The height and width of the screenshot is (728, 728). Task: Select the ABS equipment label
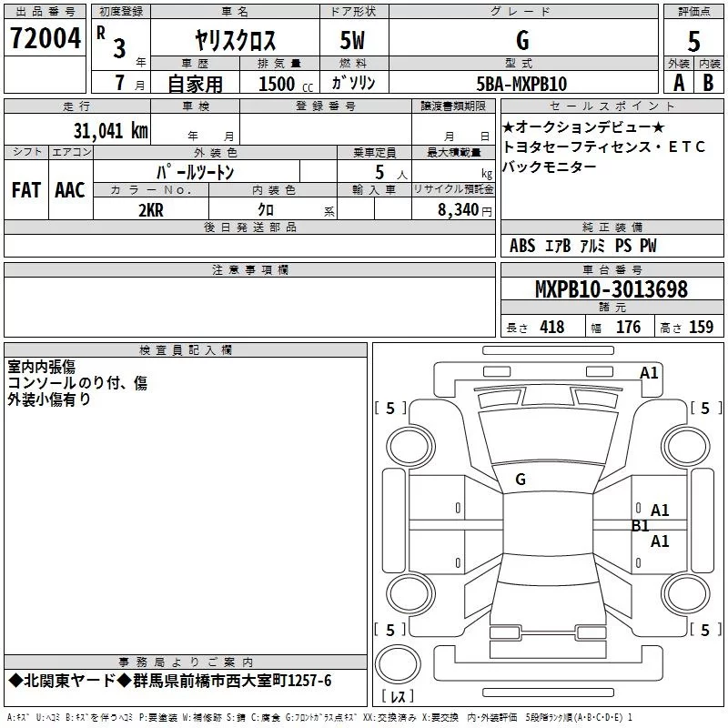522,246
